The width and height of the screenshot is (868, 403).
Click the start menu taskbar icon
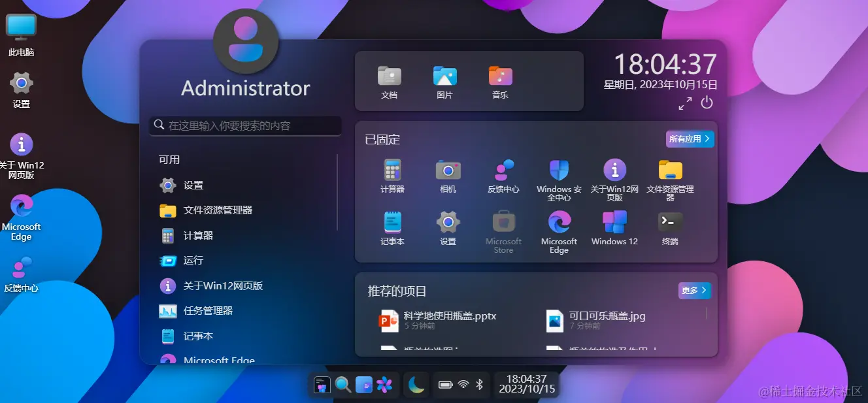pos(322,385)
